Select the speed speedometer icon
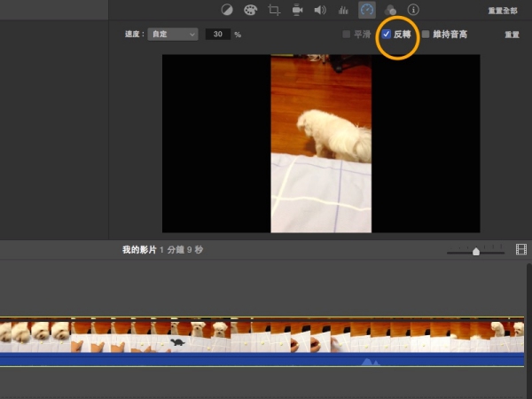This screenshot has width=532, height=399. 367,10
